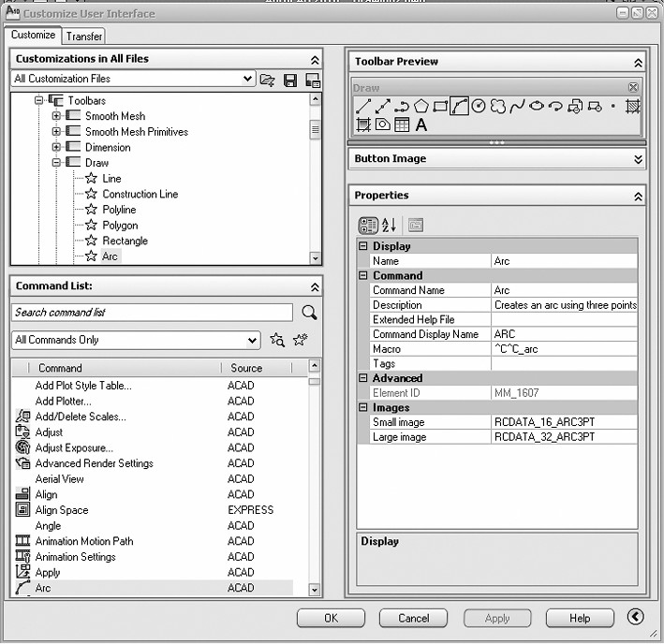Click the save customization file icon
Screen dimensions: 664x644
click(290, 80)
